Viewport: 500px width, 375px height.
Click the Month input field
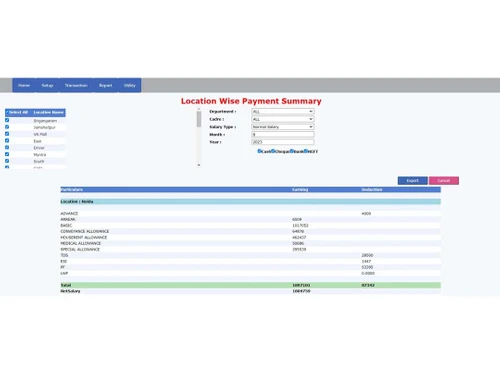[x=282, y=134]
